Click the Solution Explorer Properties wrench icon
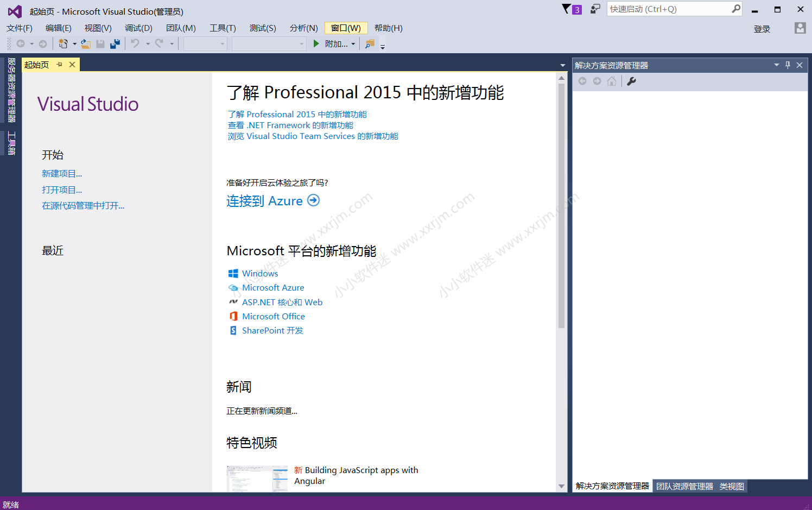This screenshot has width=812, height=510. coord(631,81)
